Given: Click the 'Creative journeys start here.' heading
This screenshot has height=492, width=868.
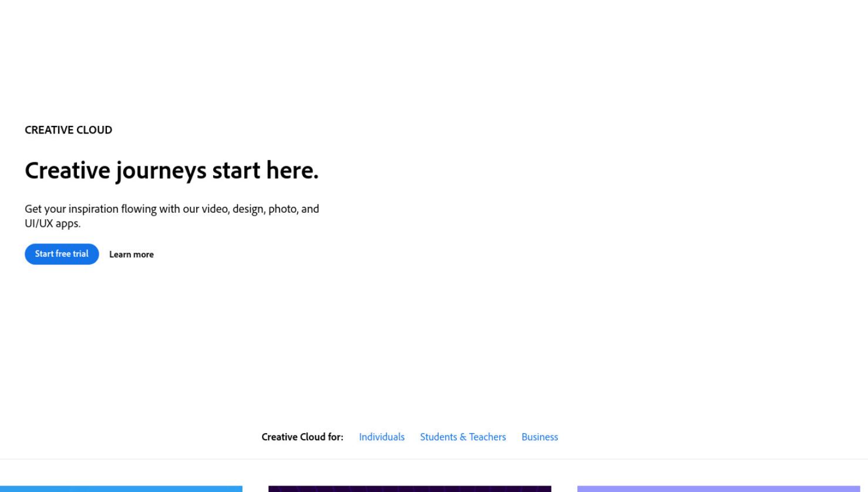Looking at the screenshot, I should coord(171,170).
